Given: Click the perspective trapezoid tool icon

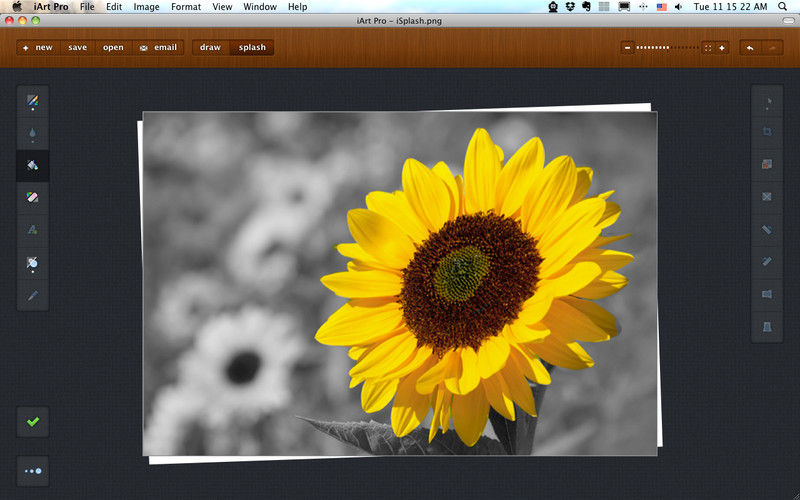Looking at the screenshot, I should tap(767, 326).
